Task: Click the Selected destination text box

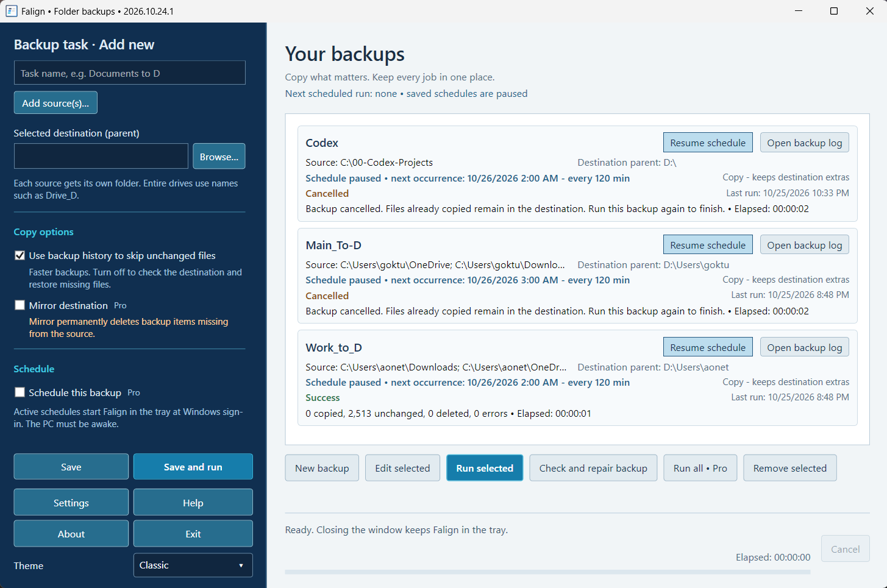Action: (x=101, y=156)
